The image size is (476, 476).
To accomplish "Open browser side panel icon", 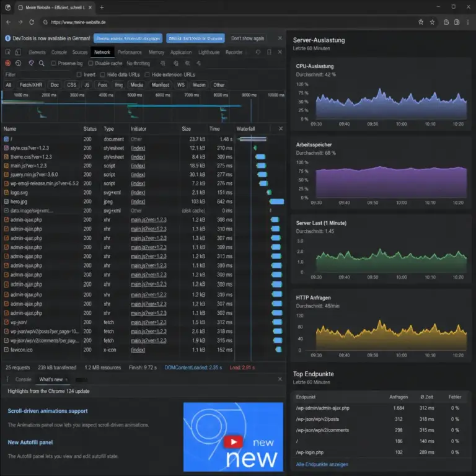I will pyautogui.click(x=457, y=22).
